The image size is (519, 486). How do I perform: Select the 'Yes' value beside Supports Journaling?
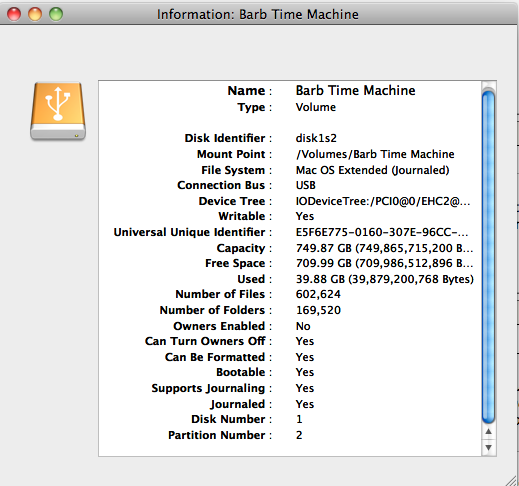pos(305,388)
